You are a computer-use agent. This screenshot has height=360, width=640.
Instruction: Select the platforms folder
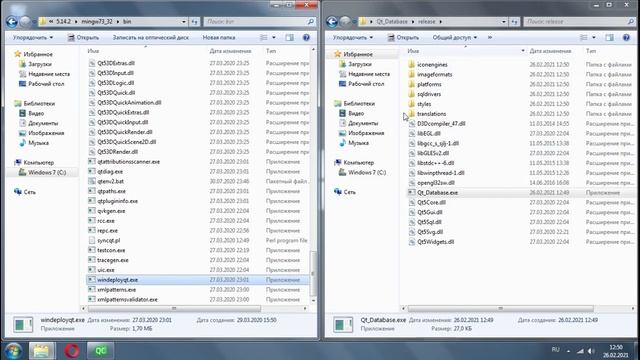click(x=429, y=84)
